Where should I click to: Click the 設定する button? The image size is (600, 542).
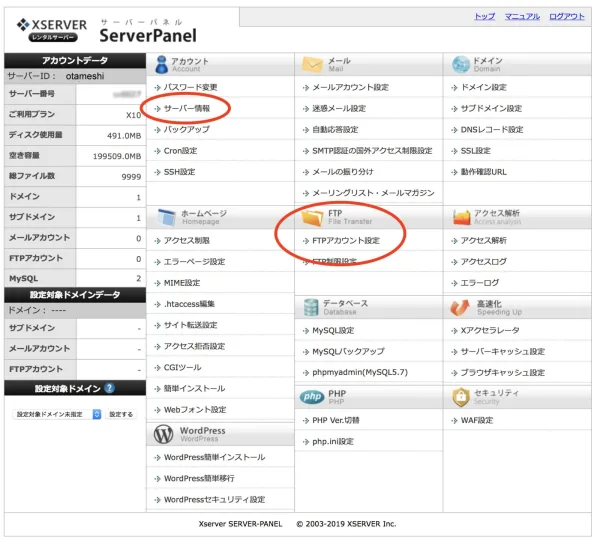coord(121,414)
